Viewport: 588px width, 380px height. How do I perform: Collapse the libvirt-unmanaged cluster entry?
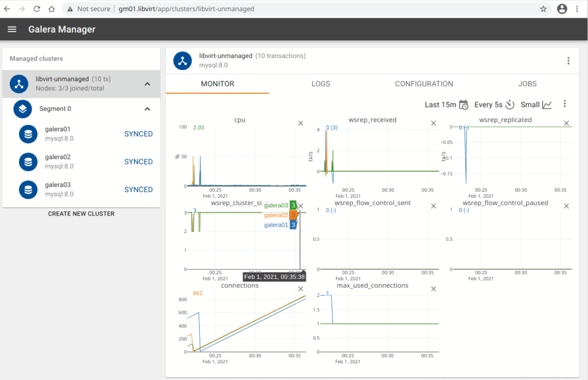(147, 84)
